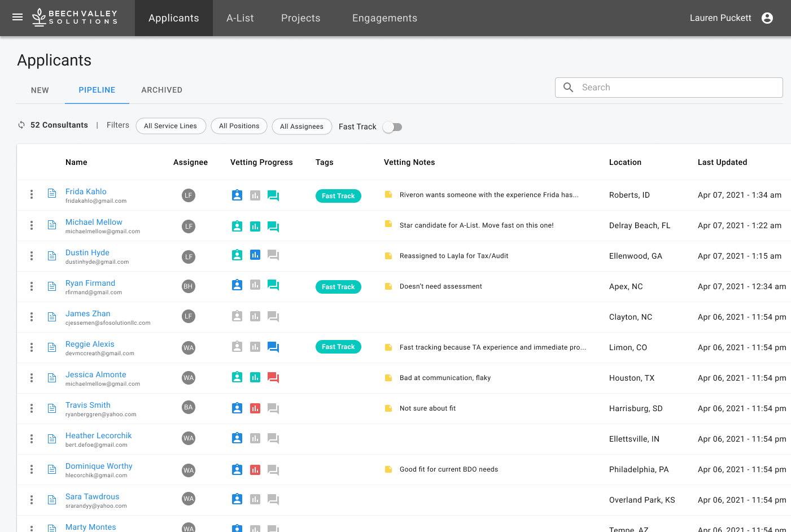
Task: Navigate to the Engagements section
Action: tap(384, 18)
